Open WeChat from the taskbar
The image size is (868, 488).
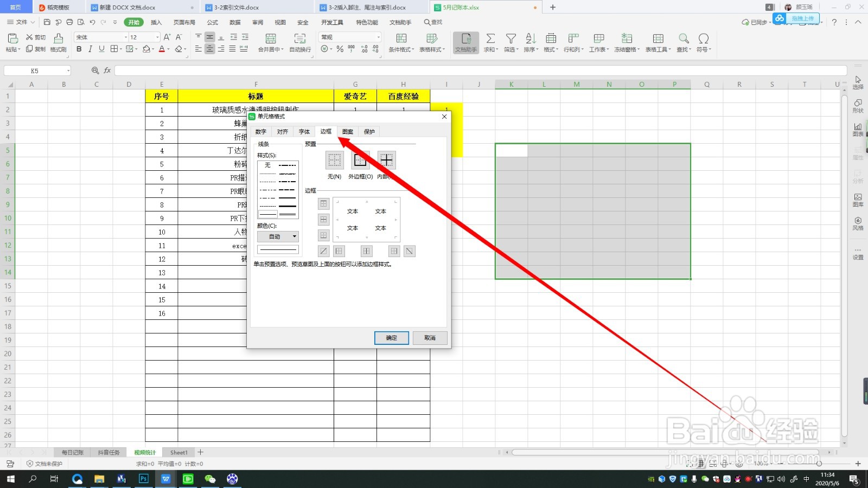click(210, 479)
